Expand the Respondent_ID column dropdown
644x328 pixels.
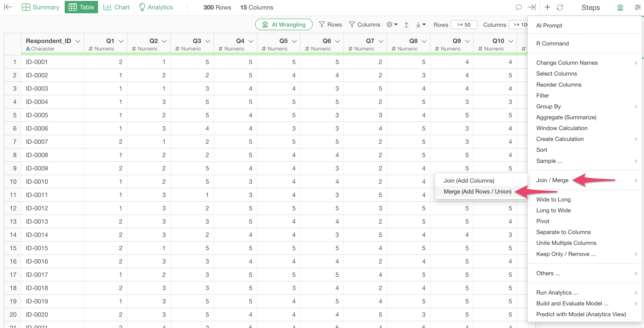78,41
